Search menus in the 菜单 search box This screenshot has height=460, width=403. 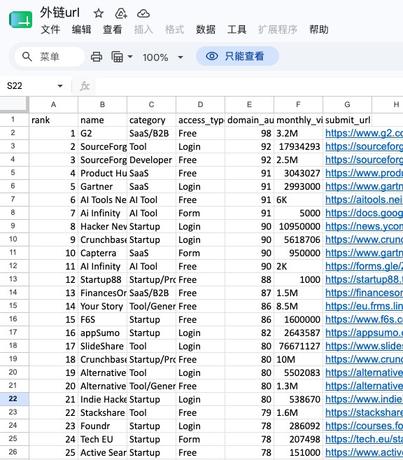[x=49, y=57]
